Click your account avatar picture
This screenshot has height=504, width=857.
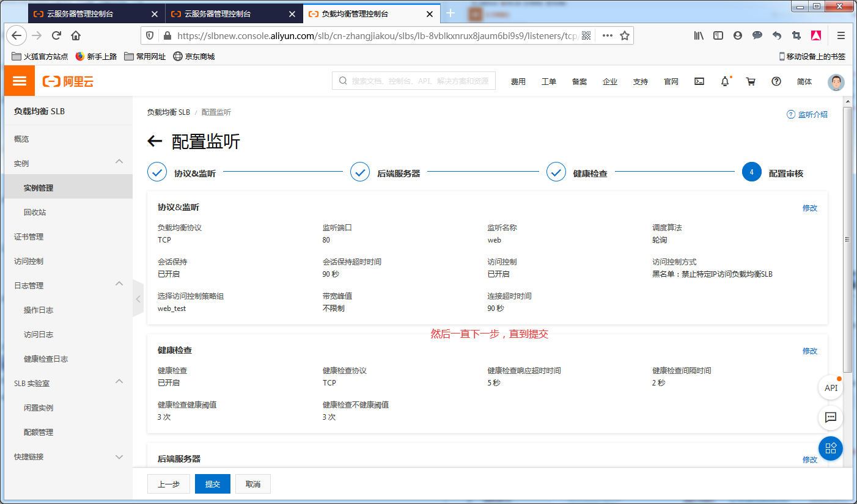click(x=835, y=82)
